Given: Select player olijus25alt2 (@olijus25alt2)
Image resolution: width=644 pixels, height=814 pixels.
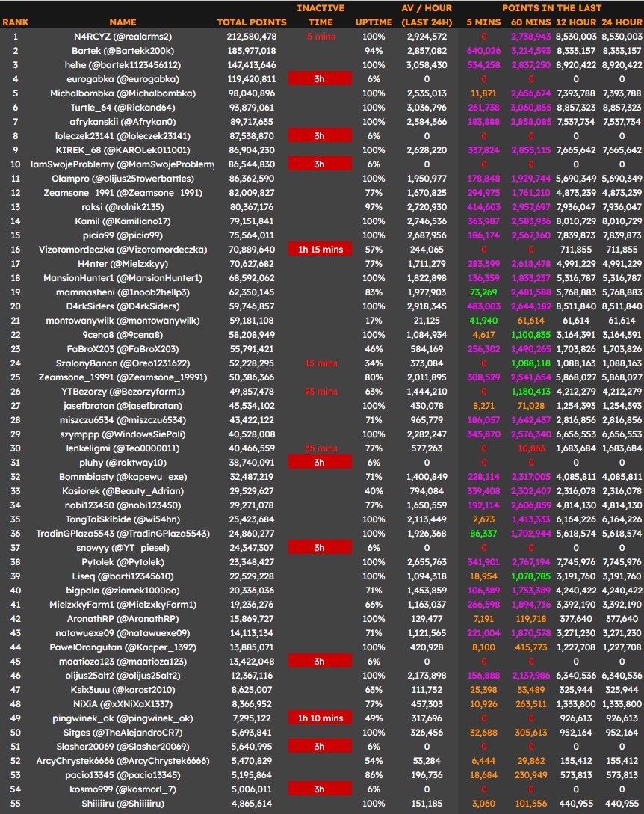Looking at the screenshot, I should (x=123, y=676).
